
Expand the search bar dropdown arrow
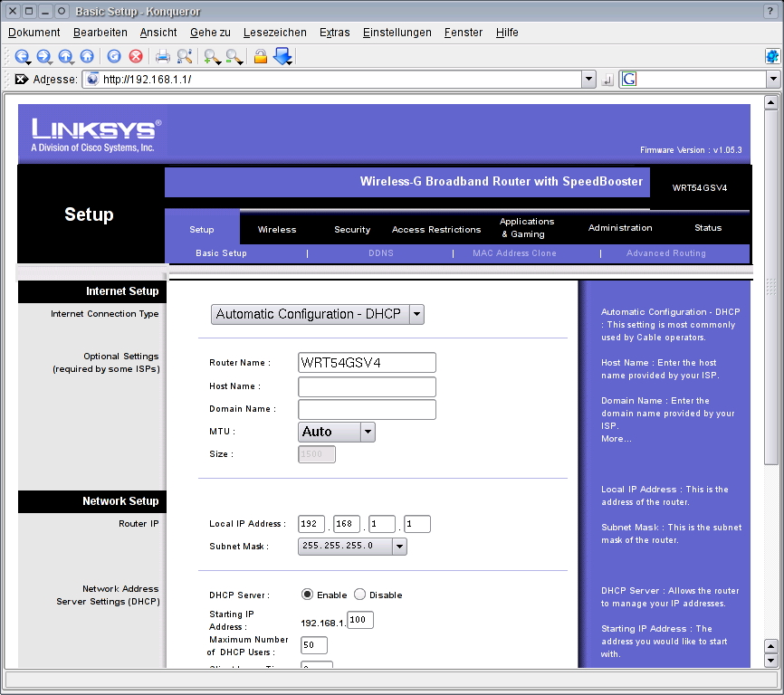pos(773,79)
